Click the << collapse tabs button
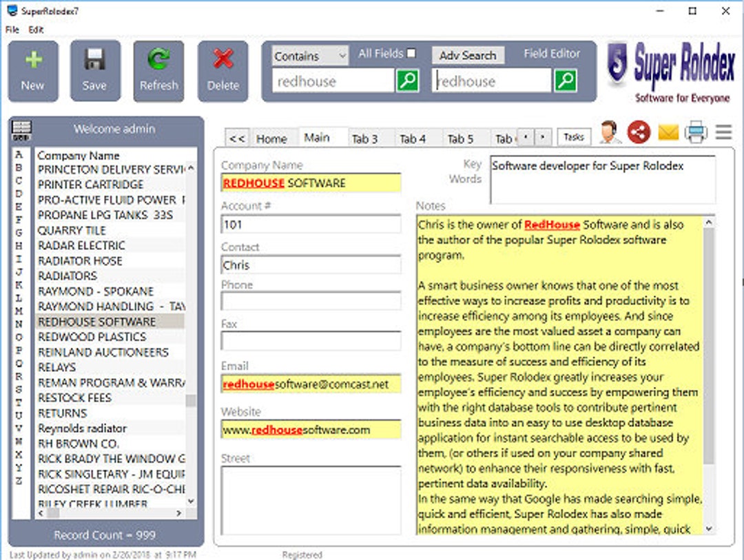The width and height of the screenshot is (744, 560). pyautogui.click(x=237, y=138)
